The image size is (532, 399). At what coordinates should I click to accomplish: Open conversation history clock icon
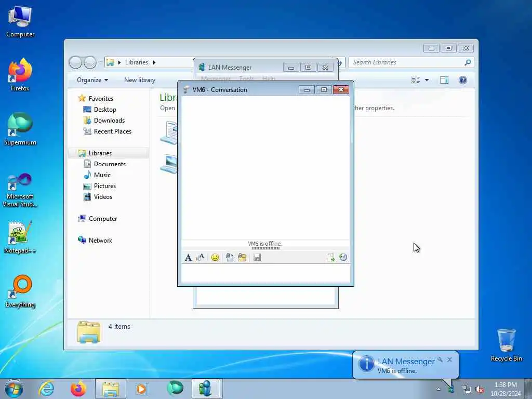tap(343, 258)
